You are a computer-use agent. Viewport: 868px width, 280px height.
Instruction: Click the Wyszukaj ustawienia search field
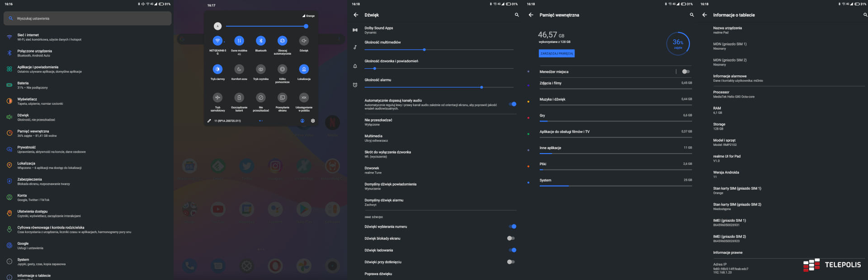click(87, 19)
